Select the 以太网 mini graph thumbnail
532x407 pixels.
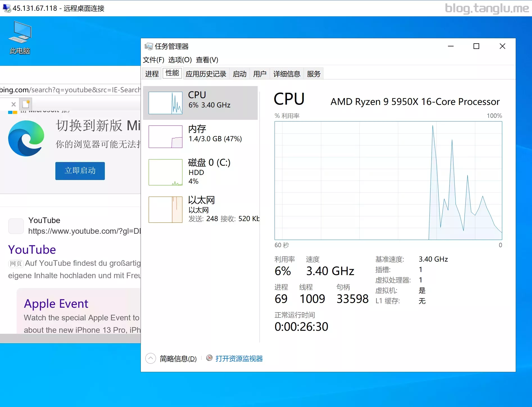(x=165, y=210)
